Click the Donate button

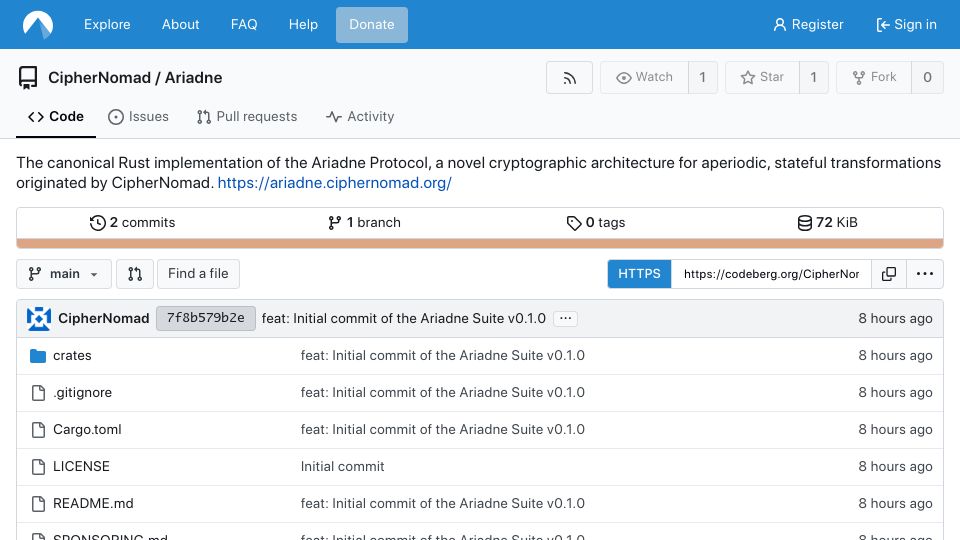point(372,24)
